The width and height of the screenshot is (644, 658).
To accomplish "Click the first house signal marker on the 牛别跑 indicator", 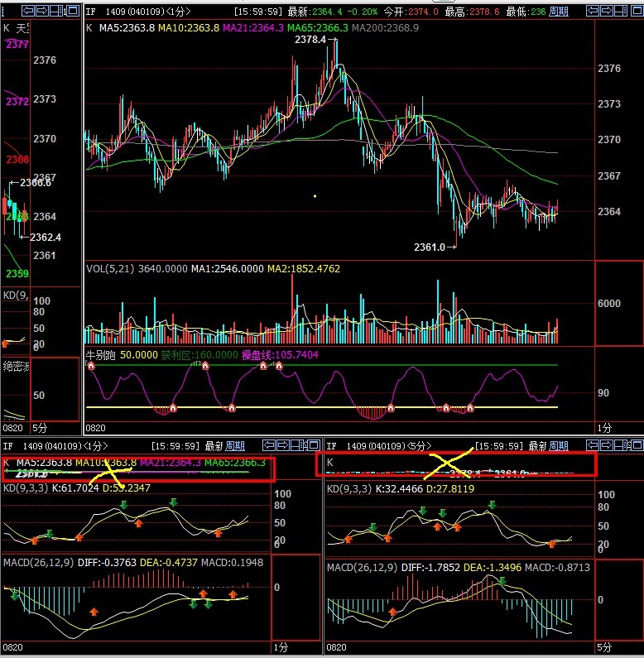I will coord(91,367).
